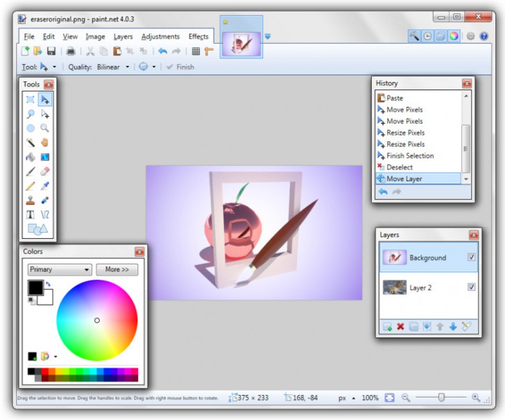Open the Help question icon
The width and height of the screenshot is (505, 420).
click(x=483, y=36)
